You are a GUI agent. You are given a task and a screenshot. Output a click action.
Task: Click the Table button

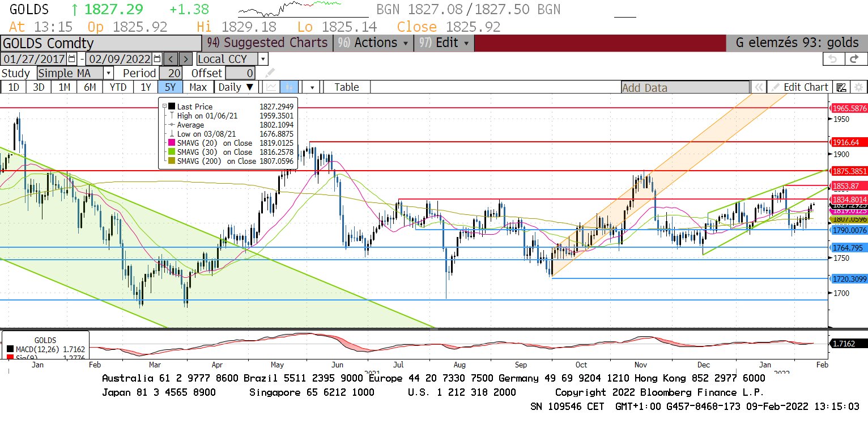tap(347, 87)
